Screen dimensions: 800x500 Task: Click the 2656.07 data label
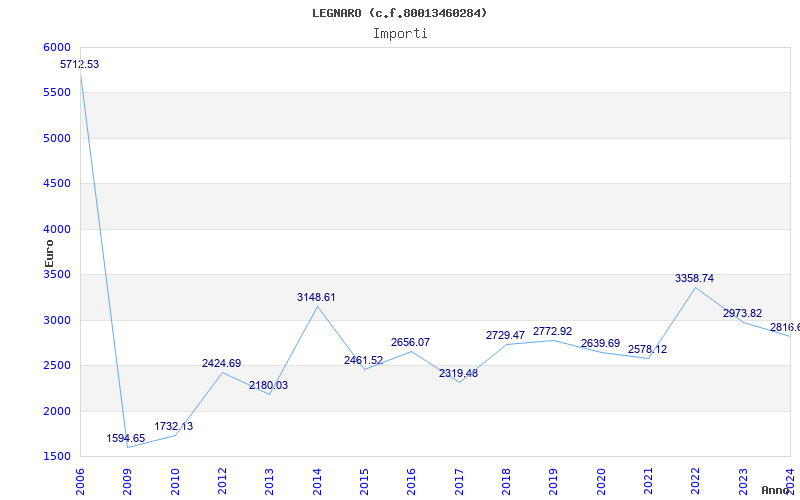410,342
